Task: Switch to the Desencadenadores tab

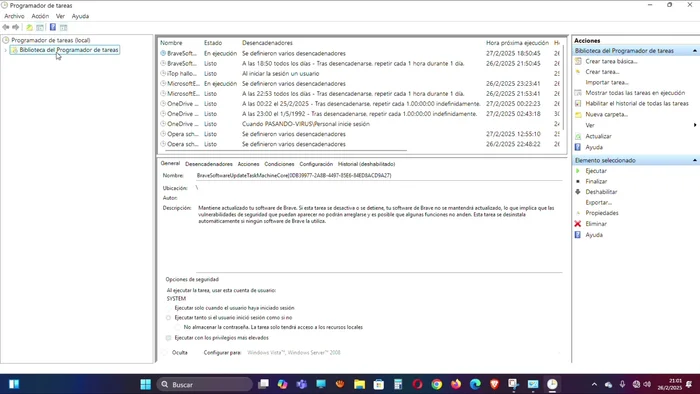Action: coord(208,164)
